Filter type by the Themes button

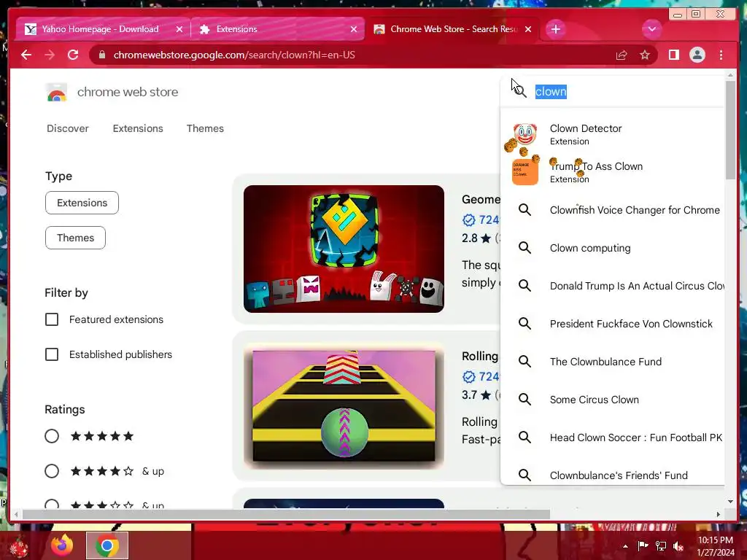(75, 238)
